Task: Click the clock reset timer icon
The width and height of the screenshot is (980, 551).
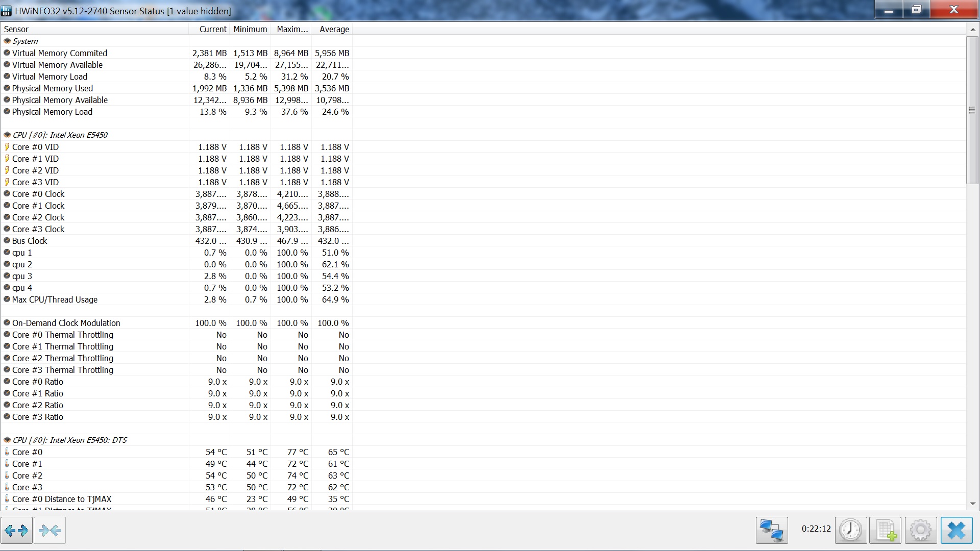Action: point(850,531)
